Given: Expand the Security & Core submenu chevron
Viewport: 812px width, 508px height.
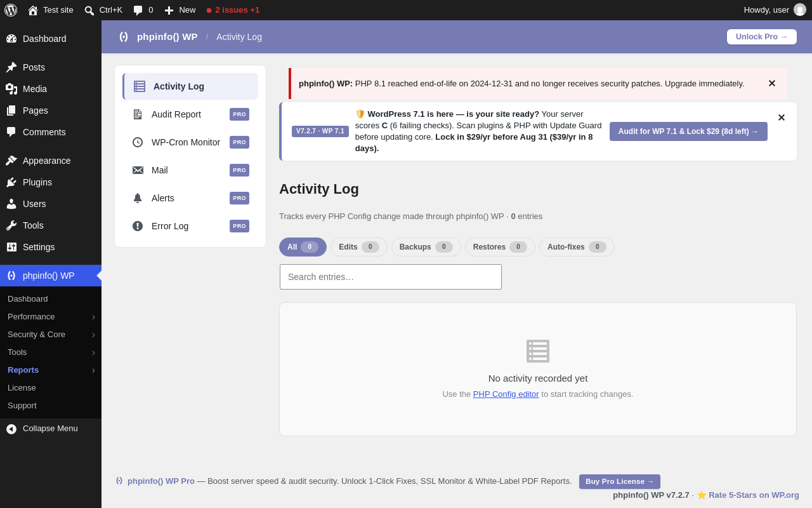Looking at the screenshot, I should tap(93, 335).
